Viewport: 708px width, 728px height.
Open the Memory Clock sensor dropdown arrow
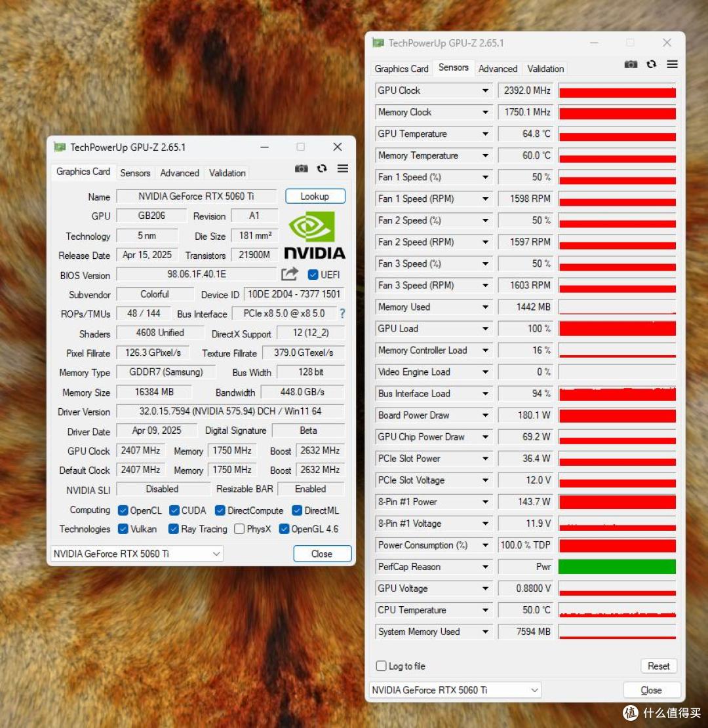tap(485, 112)
